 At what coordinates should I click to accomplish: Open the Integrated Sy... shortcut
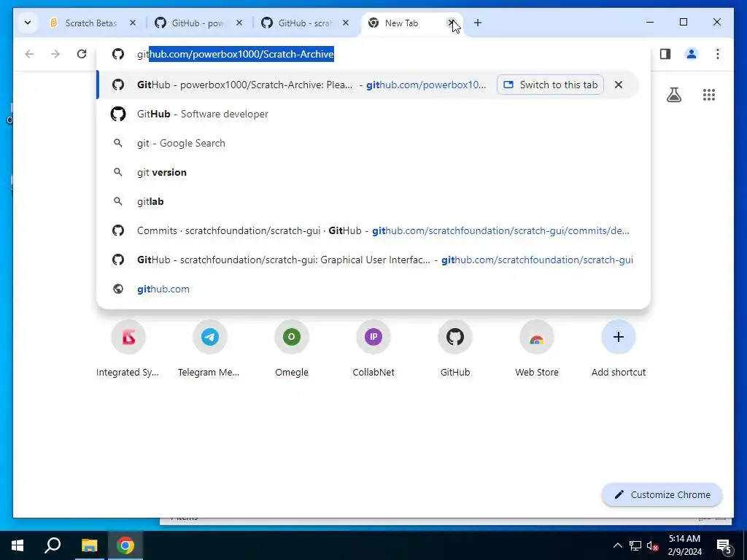pos(128,349)
